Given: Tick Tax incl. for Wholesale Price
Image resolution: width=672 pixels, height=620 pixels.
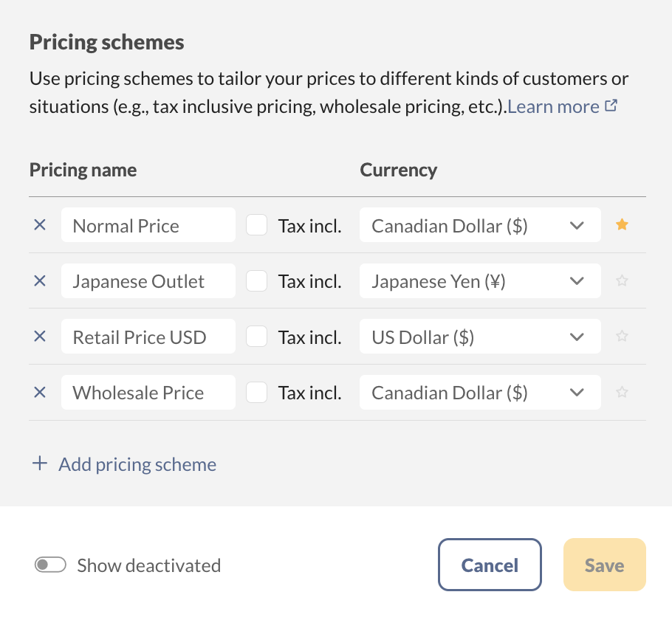Looking at the screenshot, I should (x=256, y=393).
